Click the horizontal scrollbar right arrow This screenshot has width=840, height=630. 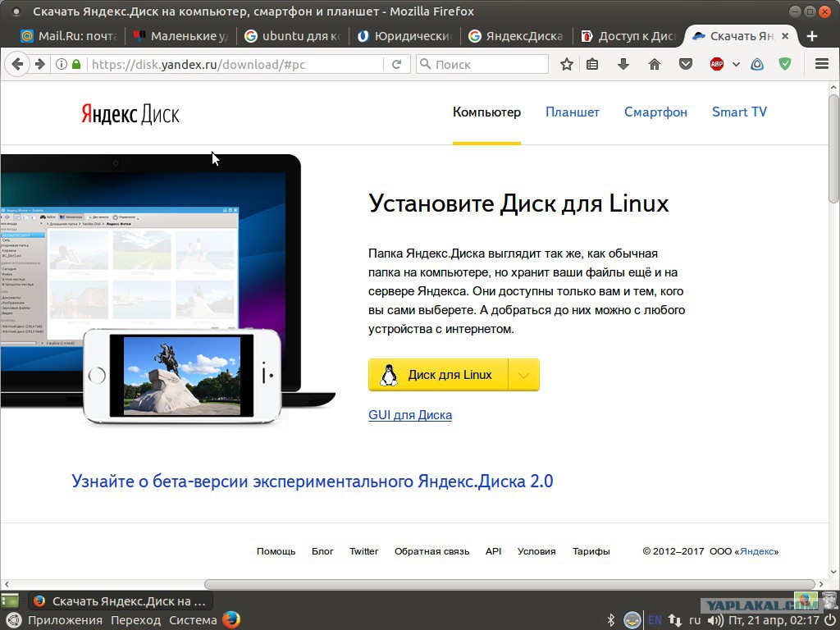(821, 584)
